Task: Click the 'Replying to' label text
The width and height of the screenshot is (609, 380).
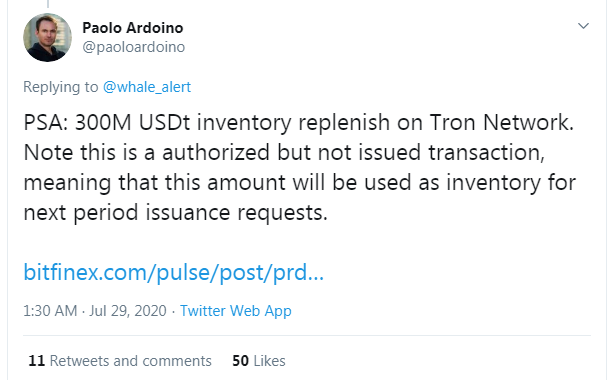Action: click(x=61, y=87)
